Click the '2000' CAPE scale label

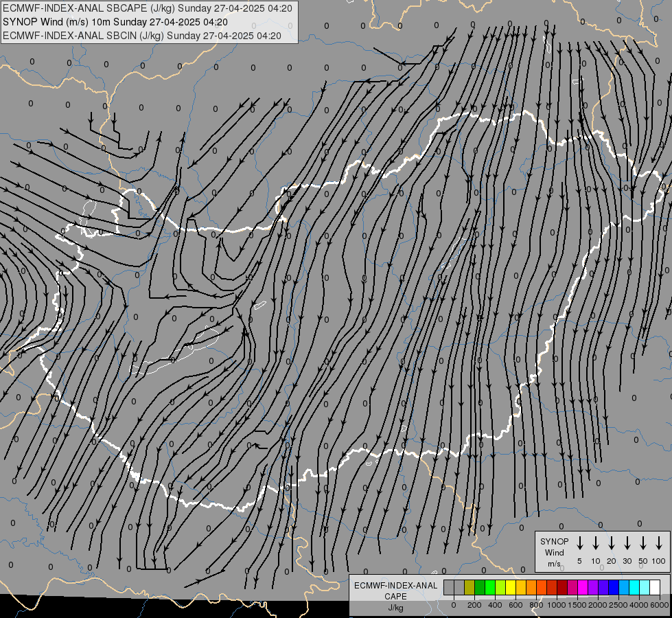click(598, 605)
